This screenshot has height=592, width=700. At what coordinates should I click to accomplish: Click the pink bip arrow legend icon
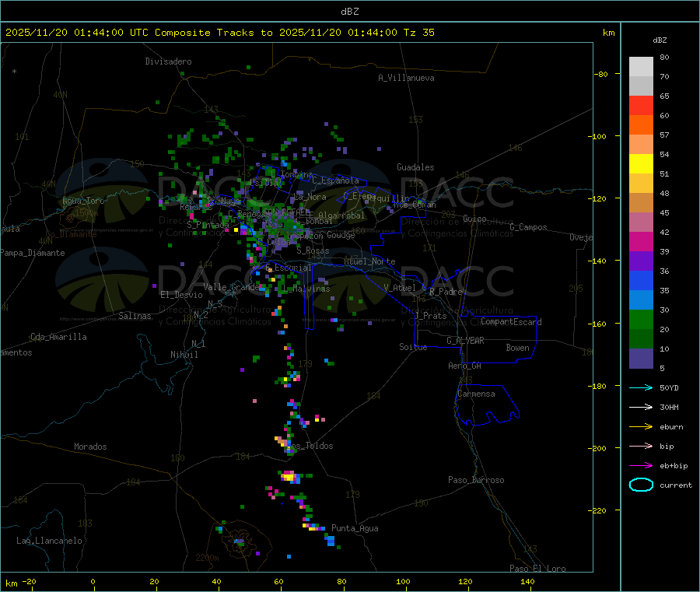(641, 446)
